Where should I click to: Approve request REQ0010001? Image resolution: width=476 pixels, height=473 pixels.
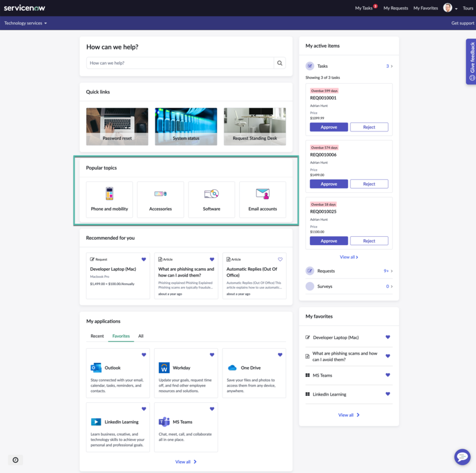329,127
